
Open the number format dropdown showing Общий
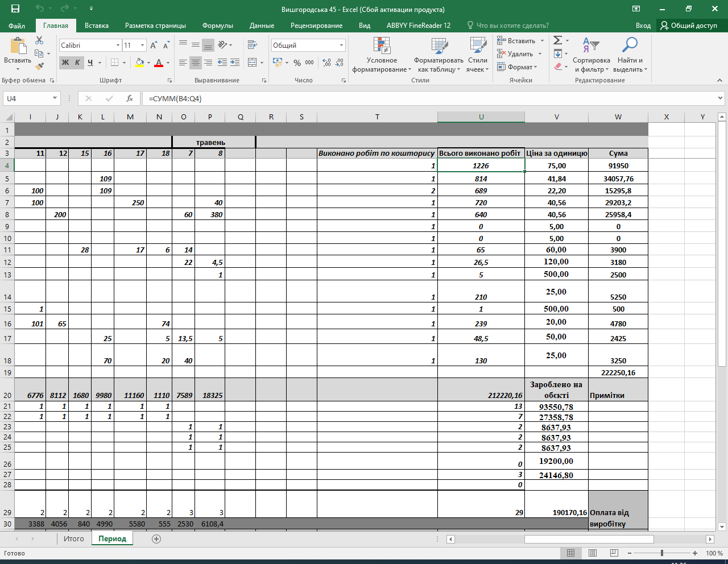(341, 45)
